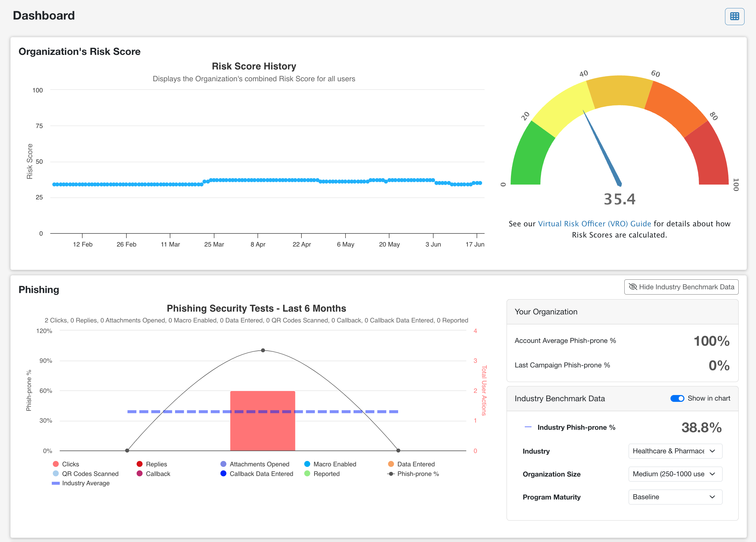
Task: Click the 12 Feb axis label
Action: point(83,244)
